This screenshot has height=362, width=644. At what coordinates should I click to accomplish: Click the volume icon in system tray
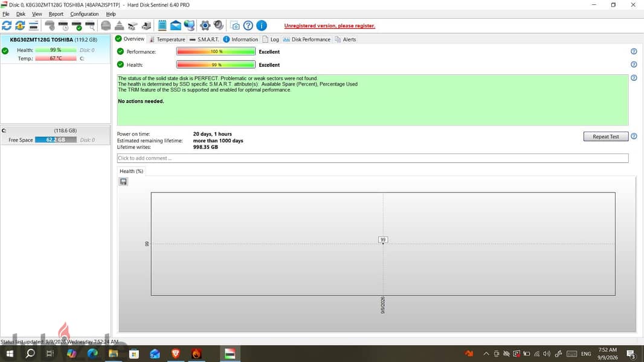[x=547, y=354]
